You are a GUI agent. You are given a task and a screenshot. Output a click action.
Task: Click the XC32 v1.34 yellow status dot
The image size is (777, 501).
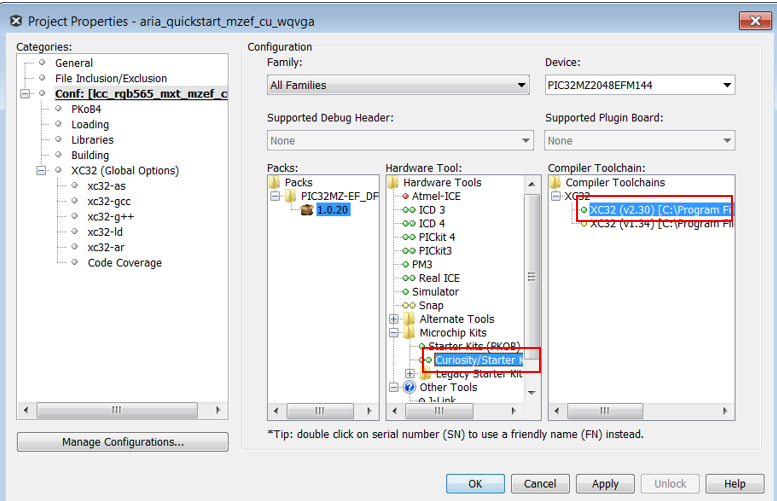point(584,224)
